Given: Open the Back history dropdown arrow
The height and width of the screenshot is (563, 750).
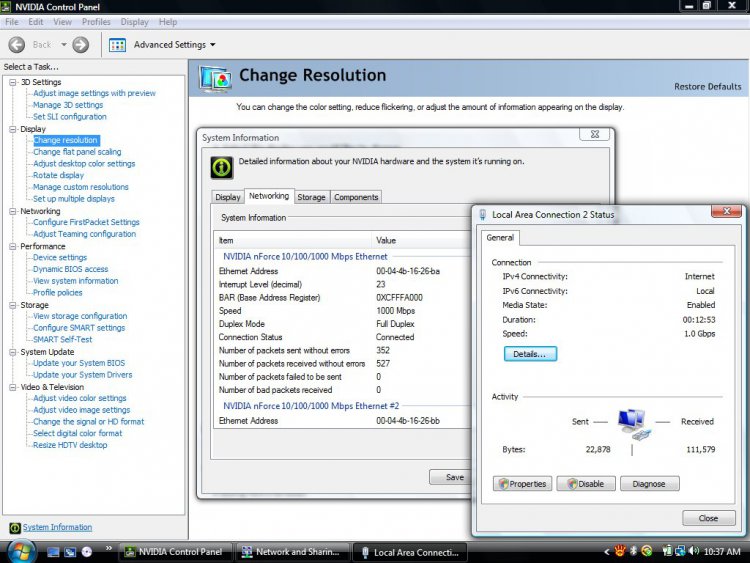Looking at the screenshot, I should click(64, 45).
